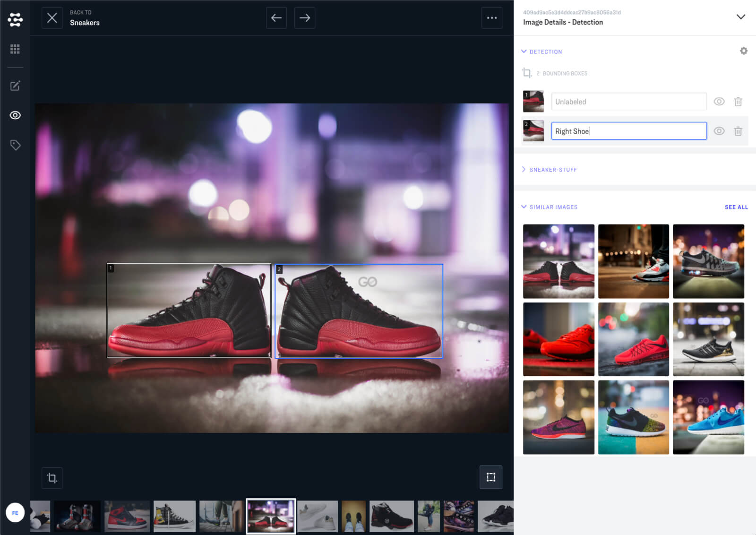756x535 pixels.
Task: Delete the Right Shoe bounding box
Action: (x=738, y=131)
